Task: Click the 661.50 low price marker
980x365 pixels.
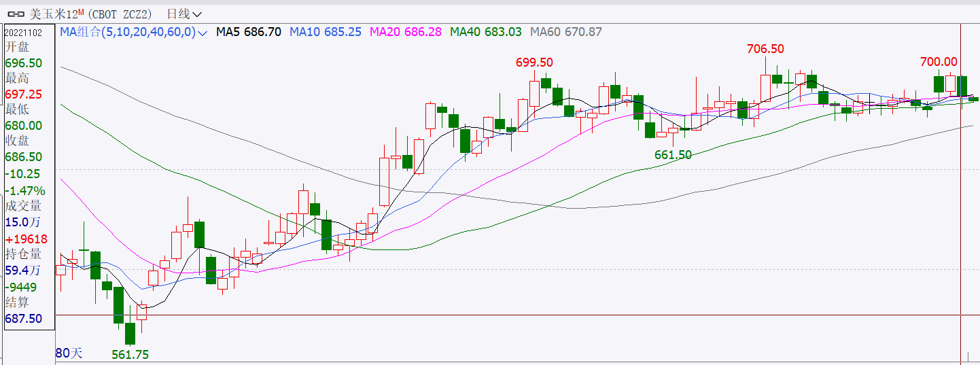Action: (673, 155)
